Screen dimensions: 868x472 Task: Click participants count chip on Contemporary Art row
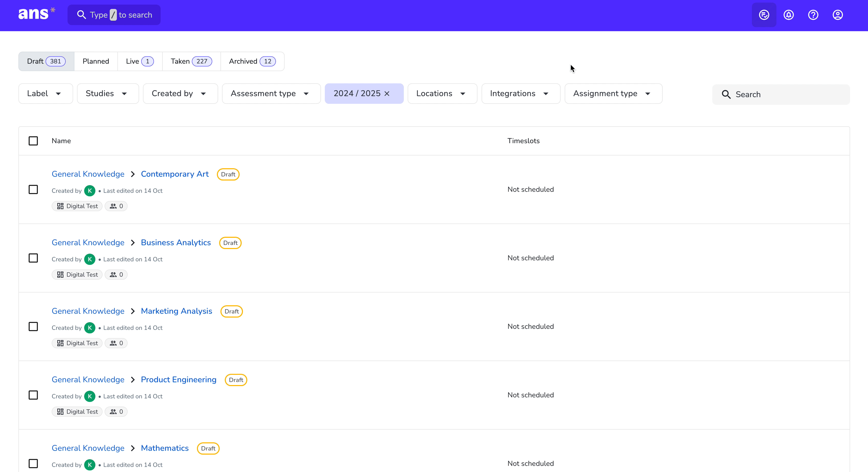click(x=116, y=206)
